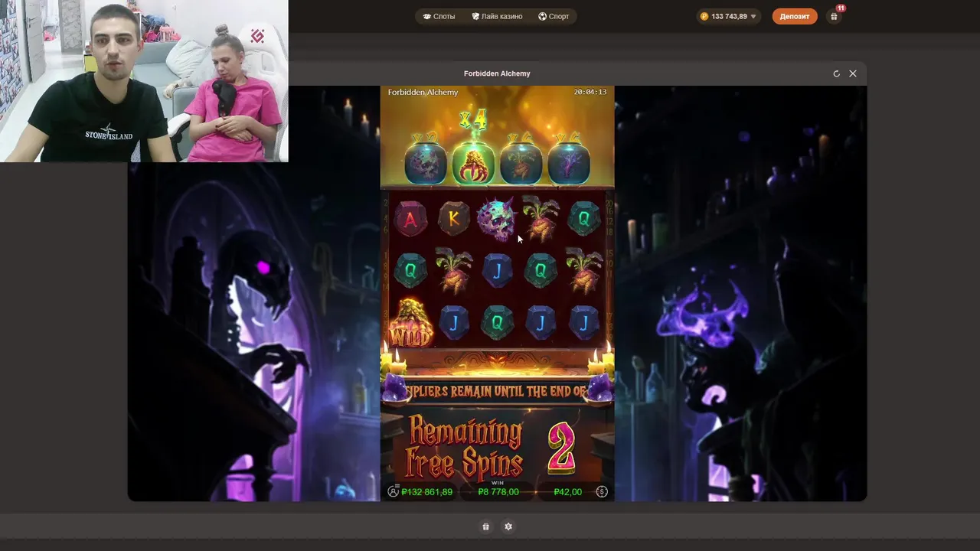Open the Лайв казино section
This screenshot has height=551, width=980.
pyautogui.click(x=497, y=16)
